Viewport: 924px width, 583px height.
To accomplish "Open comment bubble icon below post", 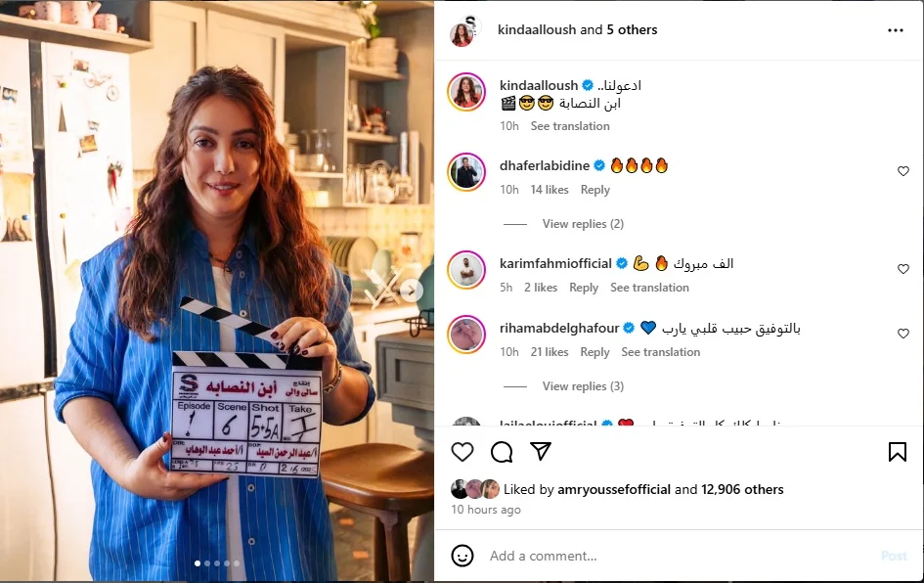I will point(502,452).
